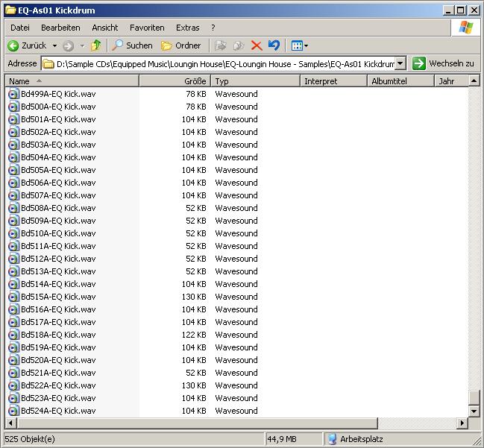
Task: Click the Wechseln zu go button
Action: tap(443, 63)
